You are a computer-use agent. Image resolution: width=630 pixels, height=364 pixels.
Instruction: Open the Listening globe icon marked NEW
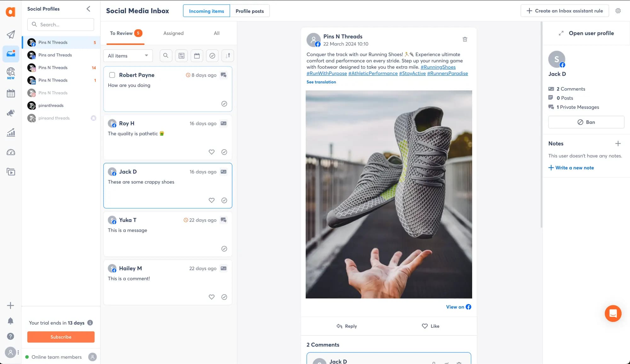pyautogui.click(x=11, y=72)
